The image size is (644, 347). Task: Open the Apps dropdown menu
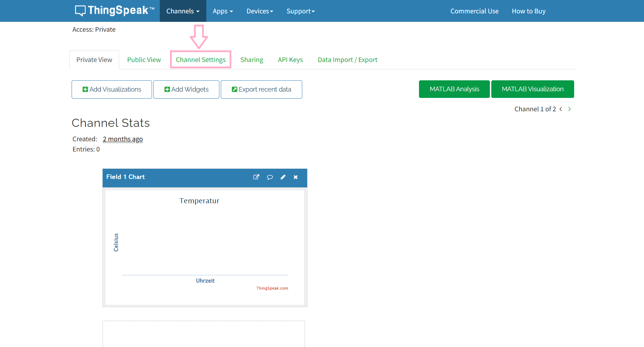[x=223, y=11]
